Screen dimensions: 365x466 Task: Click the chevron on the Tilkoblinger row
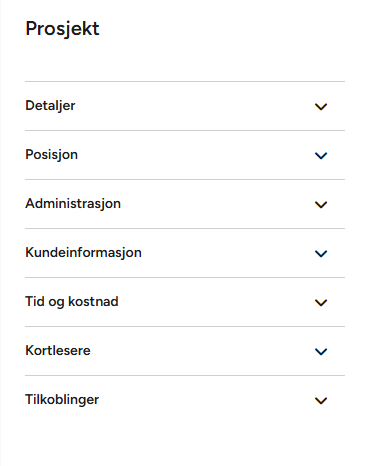(321, 401)
